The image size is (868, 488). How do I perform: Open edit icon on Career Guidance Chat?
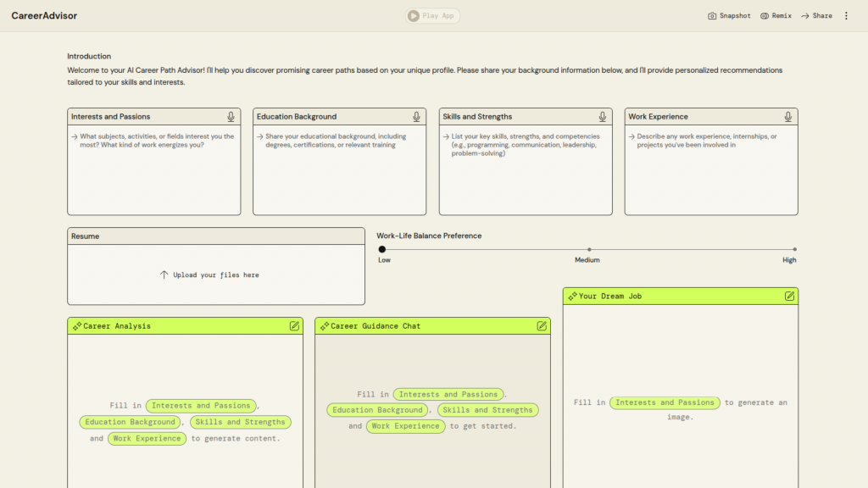pyautogui.click(x=542, y=326)
